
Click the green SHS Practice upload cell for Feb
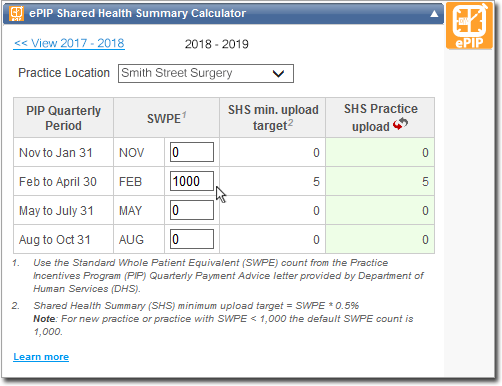[x=380, y=181]
